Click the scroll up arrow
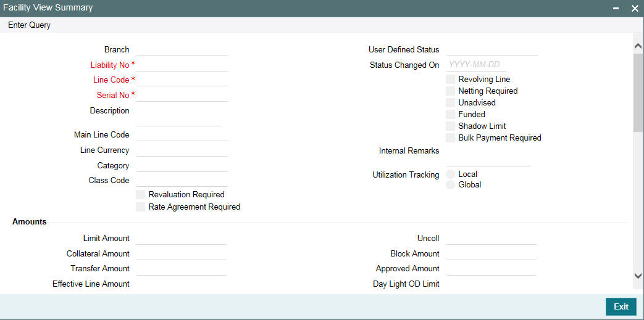The width and height of the screenshot is (644, 320). tap(638, 46)
